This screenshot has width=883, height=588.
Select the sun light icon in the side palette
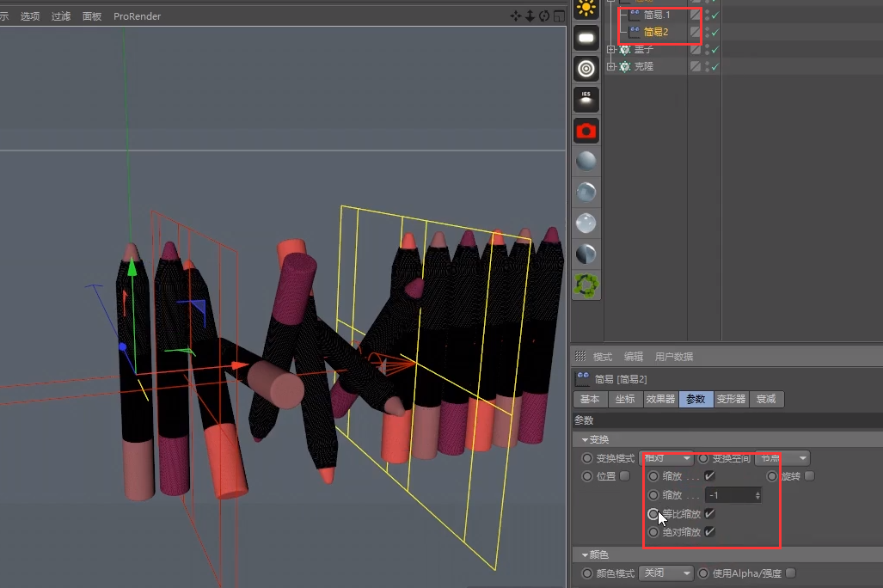[586, 9]
